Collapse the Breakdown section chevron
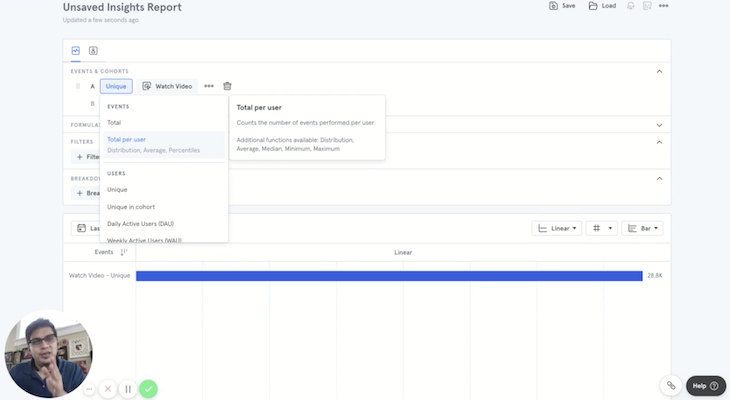This screenshot has height=400, width=730. (x=659, y=179)
